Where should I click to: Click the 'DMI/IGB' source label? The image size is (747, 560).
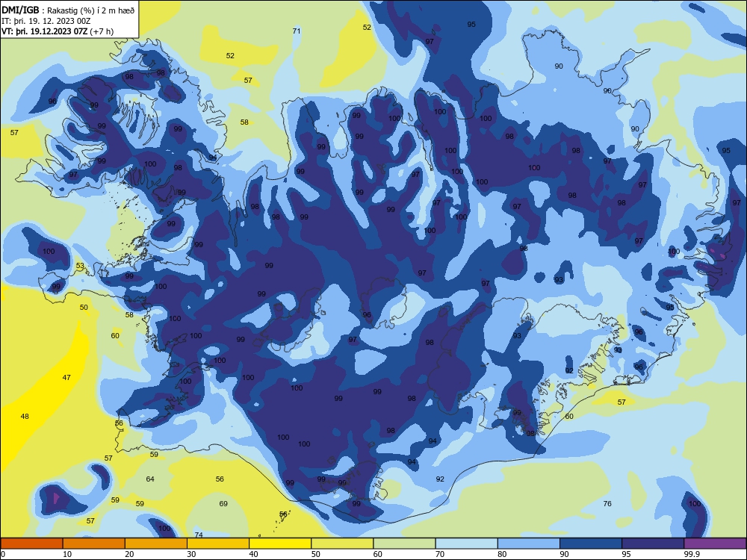click(x=20, y=10)
